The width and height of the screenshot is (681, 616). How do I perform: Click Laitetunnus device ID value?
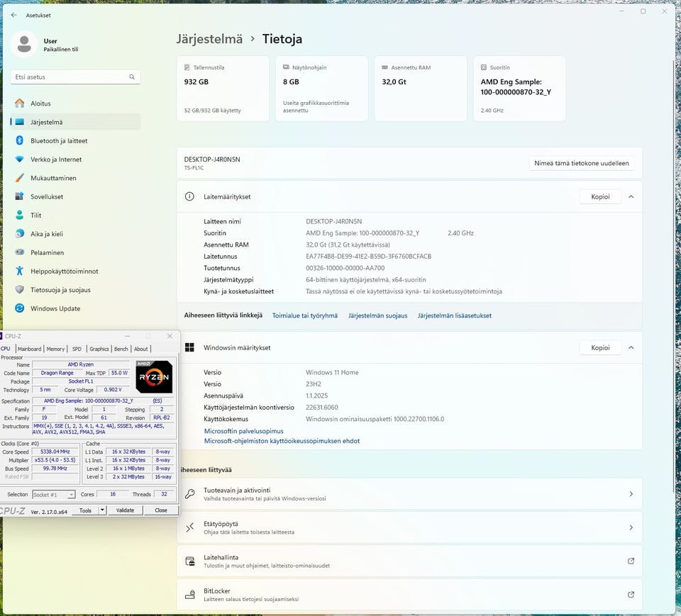click(368, 257)
